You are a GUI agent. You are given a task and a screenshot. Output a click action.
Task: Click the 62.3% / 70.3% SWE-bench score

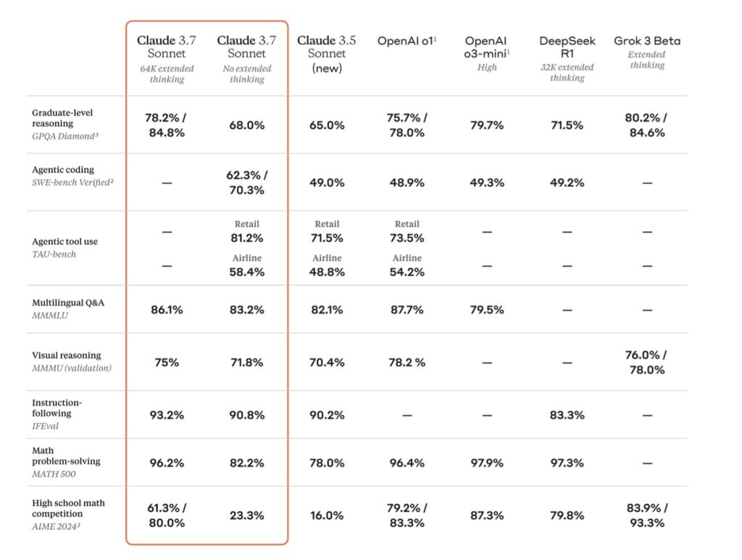pos(247,183)
